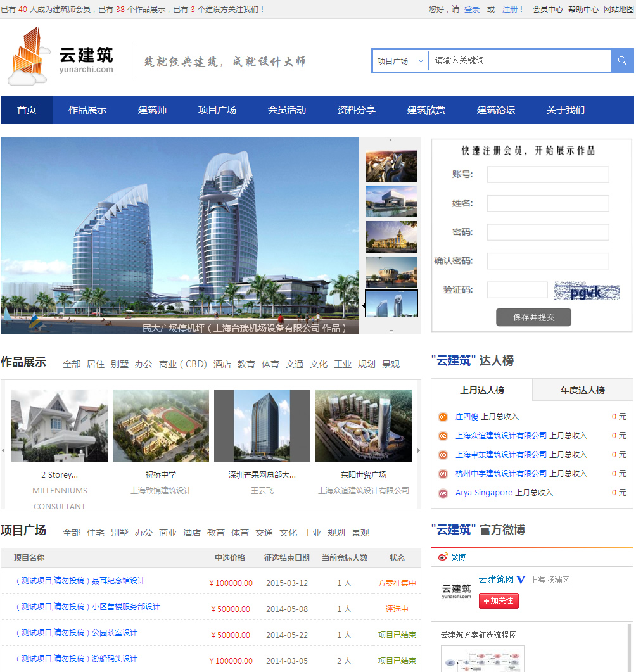This screenshot has width=636, height=672.
Task: Open the 公园茶室设计 project
Action: click(x=76, y=633)
